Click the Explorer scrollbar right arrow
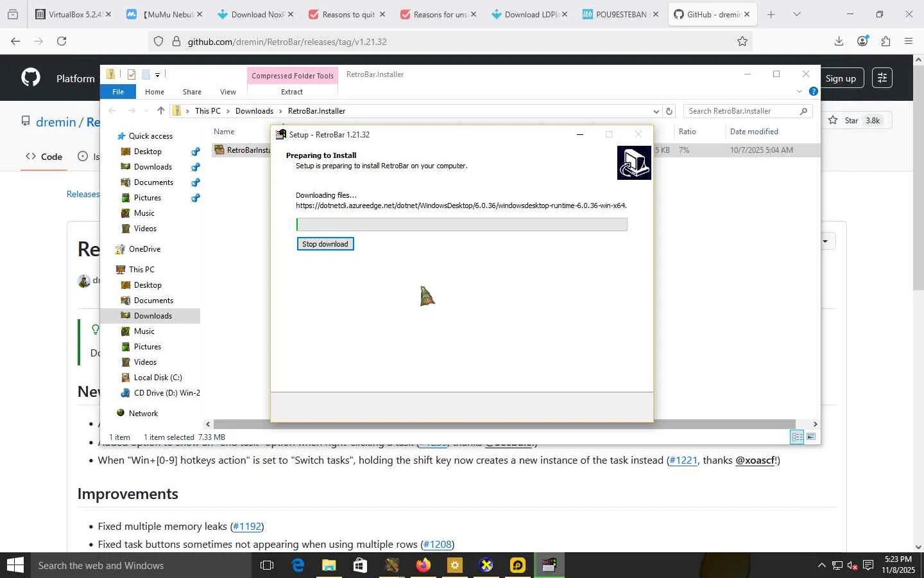 click(x=815, y=425)
